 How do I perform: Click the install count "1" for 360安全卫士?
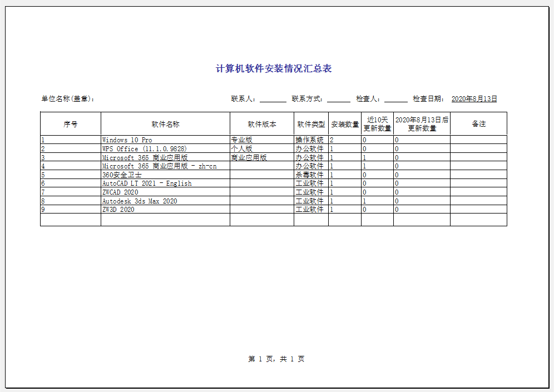[x=332, y=175]
